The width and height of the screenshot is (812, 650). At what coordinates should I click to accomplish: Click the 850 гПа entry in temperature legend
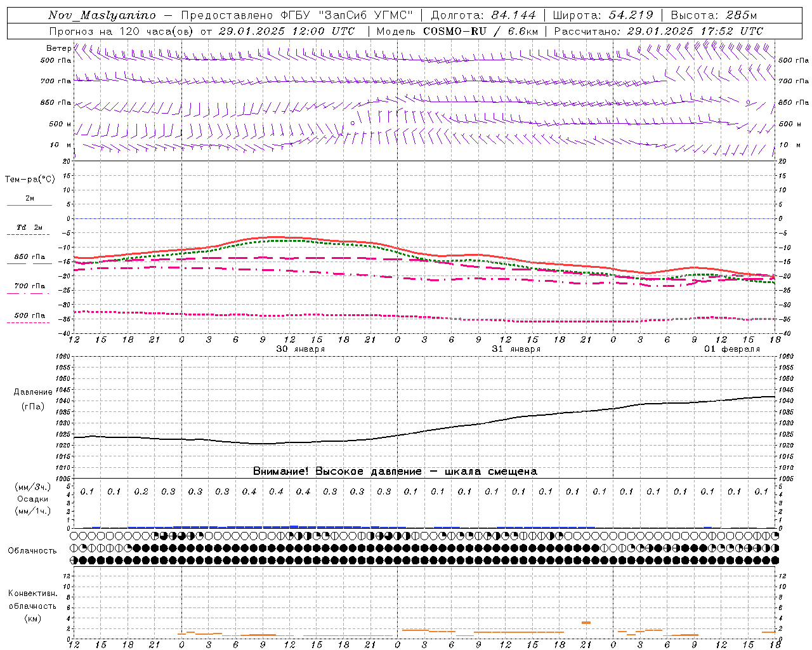coord(30,257)
